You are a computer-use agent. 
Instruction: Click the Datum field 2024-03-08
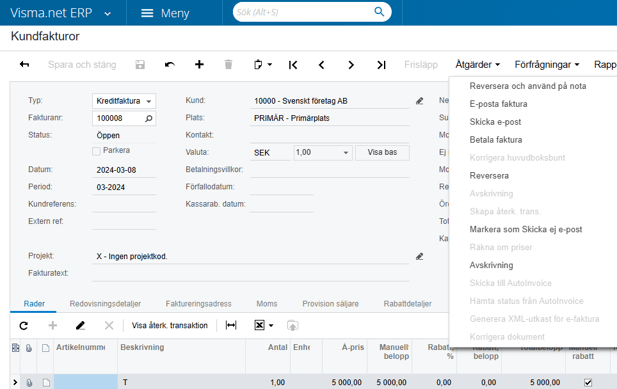pos(124,170)
